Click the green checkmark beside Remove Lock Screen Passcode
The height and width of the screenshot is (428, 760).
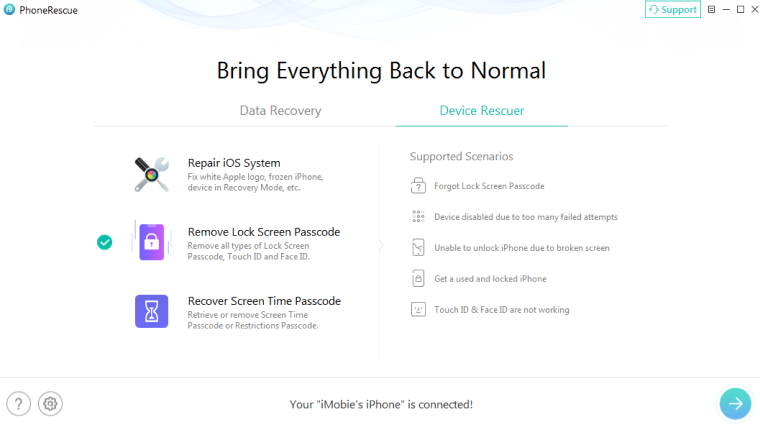(x=104, y=241)
